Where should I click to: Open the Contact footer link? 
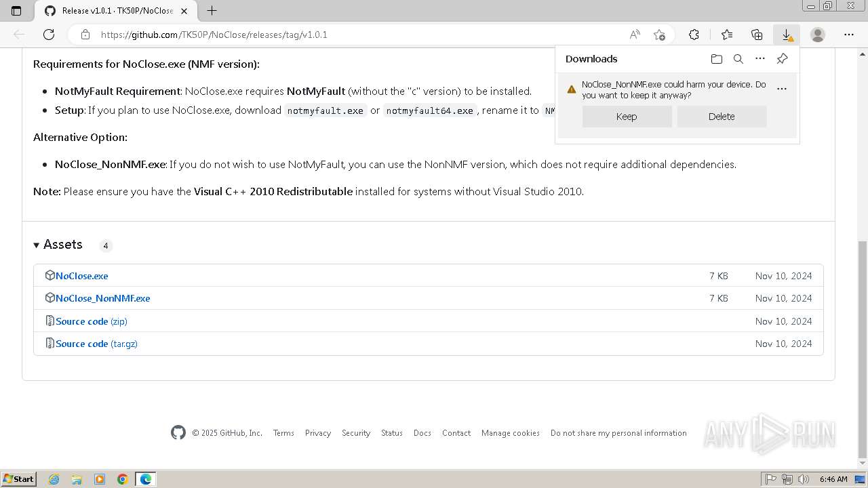pos(456,433)
